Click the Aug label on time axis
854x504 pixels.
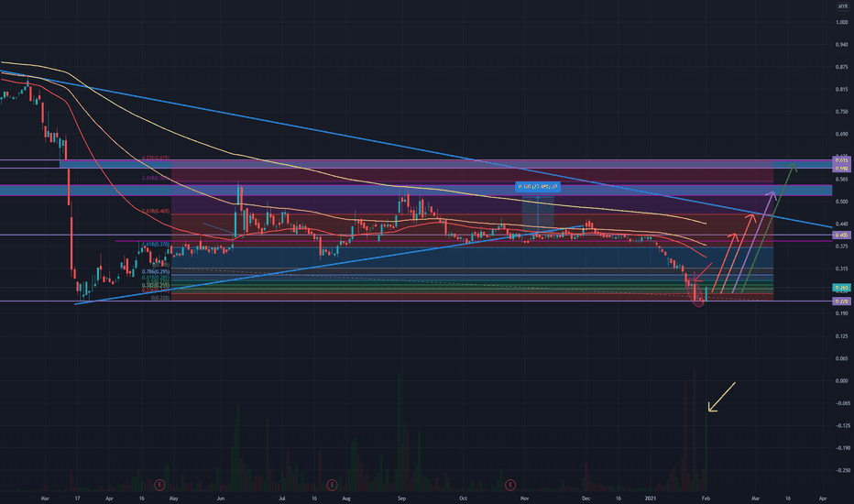click(x=345, y=498)
